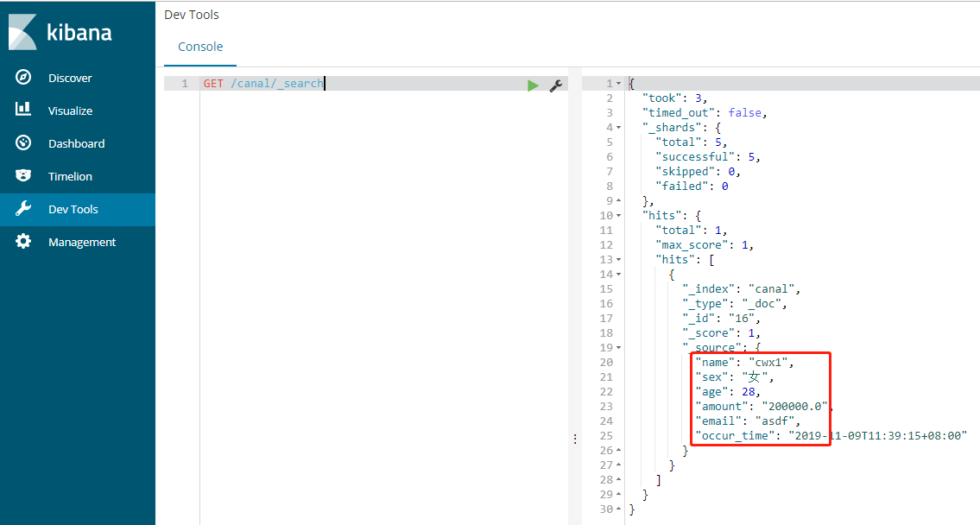The height and width of the screenshot is (525, 980).
Task: Click the "occur_time" timestamp line
Action: coord(831,435)
